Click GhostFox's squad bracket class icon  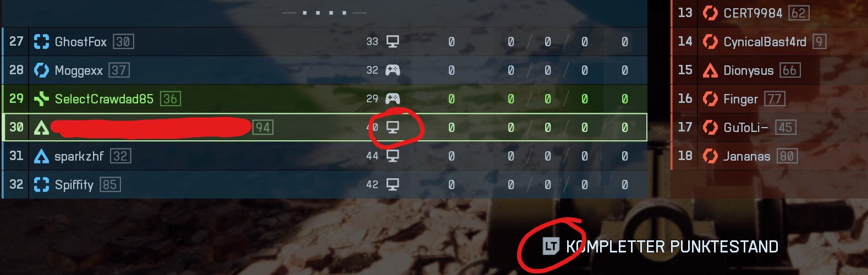41,42
